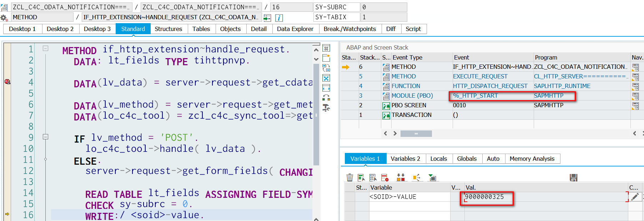Open the CL_HTTP_SERVER program link

pos(580,76)
